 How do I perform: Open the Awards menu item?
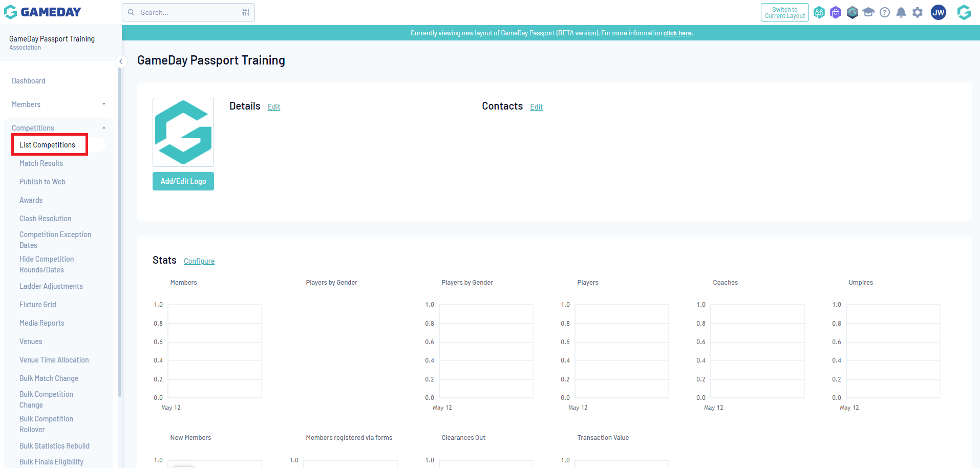click(31, 200)
